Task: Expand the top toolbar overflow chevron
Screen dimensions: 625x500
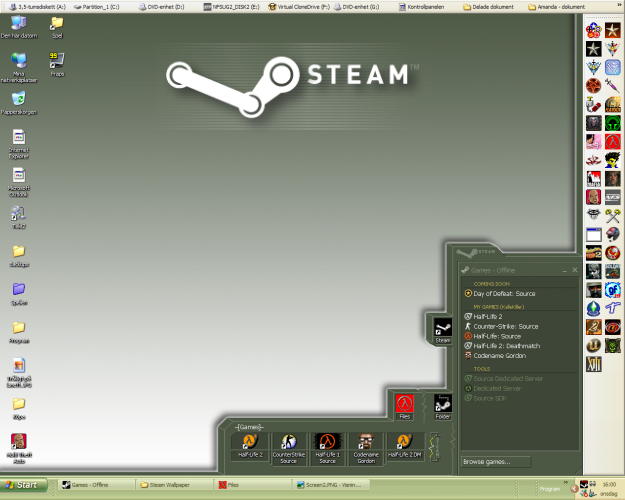Action: pos(619,6)
